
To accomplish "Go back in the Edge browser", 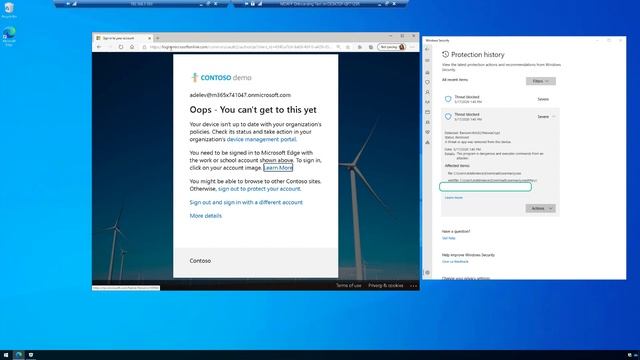I will [99, 47].
